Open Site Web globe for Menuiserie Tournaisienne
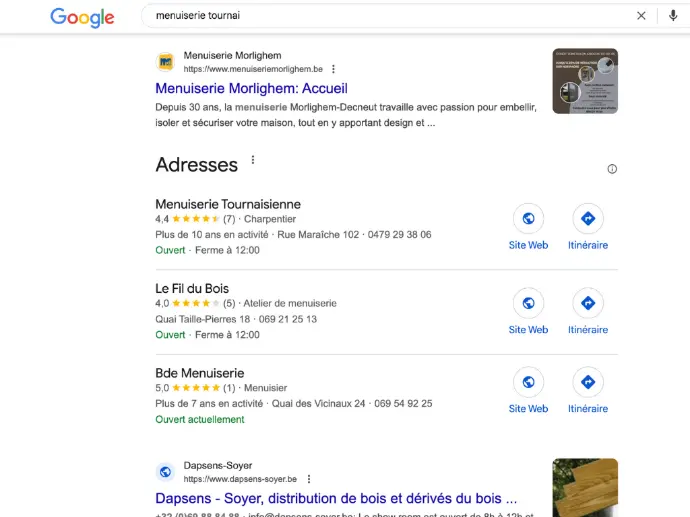 coord(529,218)
